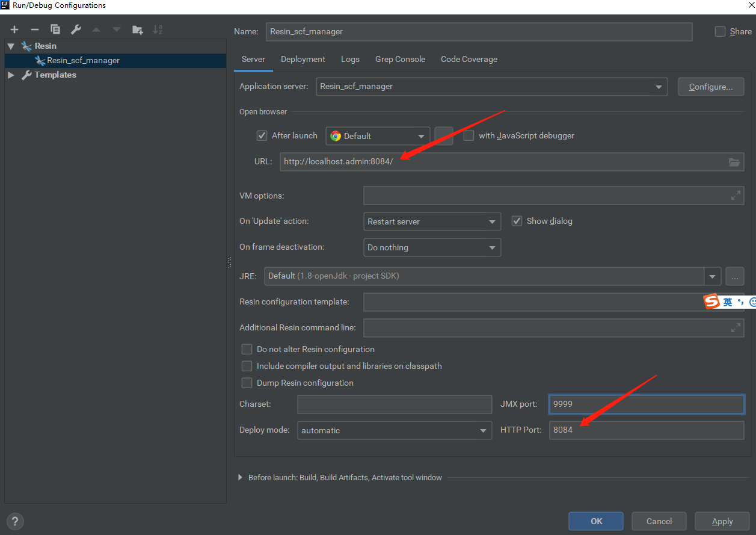Click the VM options input field
756x535 pixels.
553,196
